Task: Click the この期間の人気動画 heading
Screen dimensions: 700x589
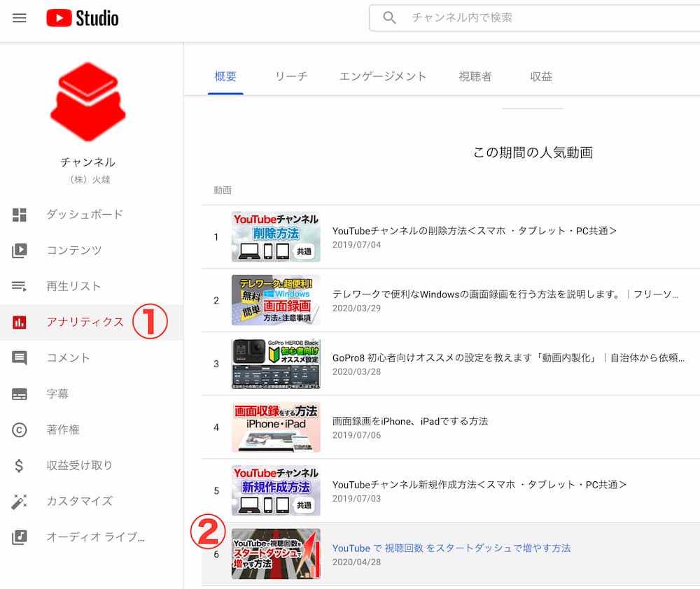Action: pyautogui.click(x=533, y=152)
